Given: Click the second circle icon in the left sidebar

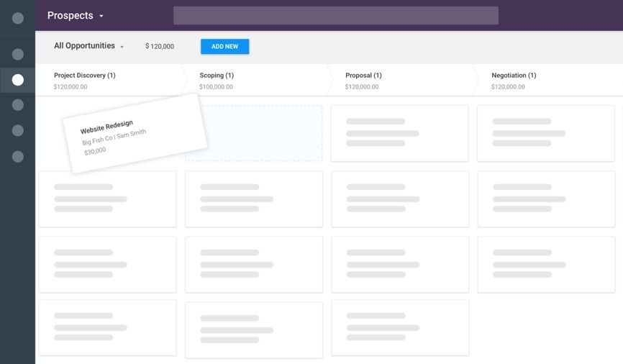Looking at the screenshot, I should click(18, 55).
